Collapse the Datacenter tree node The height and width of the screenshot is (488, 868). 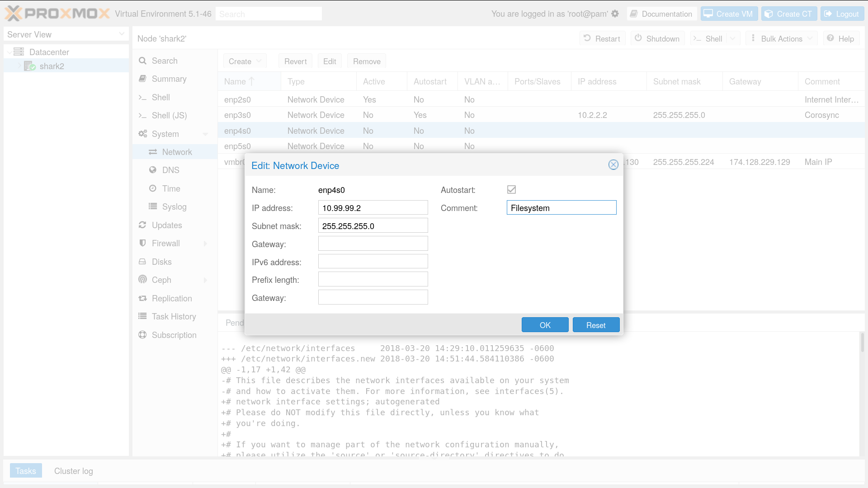pyautogui.click(x=9, y=52)
